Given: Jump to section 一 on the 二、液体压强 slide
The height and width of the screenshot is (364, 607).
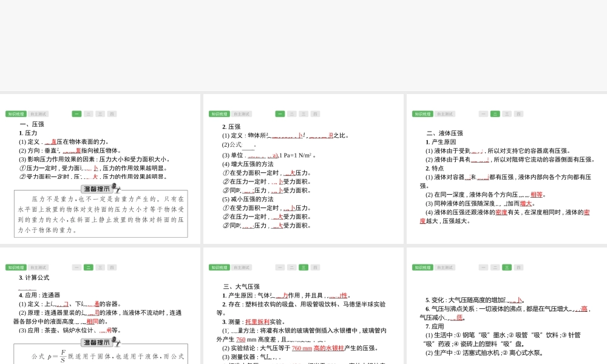Looking at the screenshot, I should click(x=483, y=114).
